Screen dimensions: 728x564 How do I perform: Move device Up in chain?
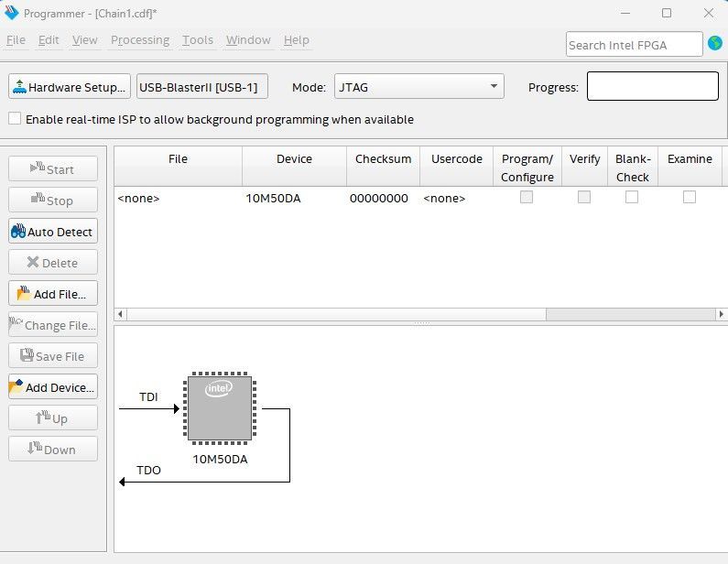click(53, 418)
